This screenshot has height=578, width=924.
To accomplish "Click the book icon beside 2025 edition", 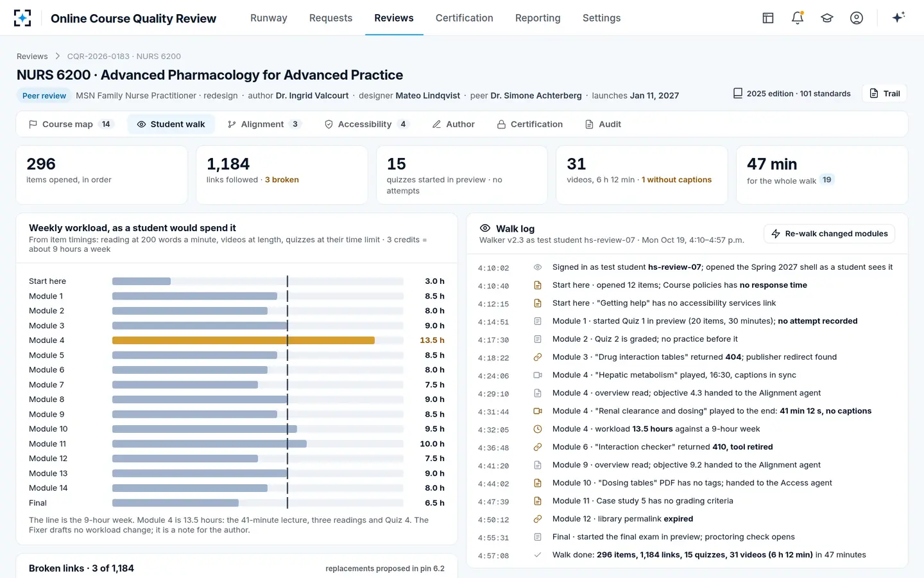I will point(738,93).
